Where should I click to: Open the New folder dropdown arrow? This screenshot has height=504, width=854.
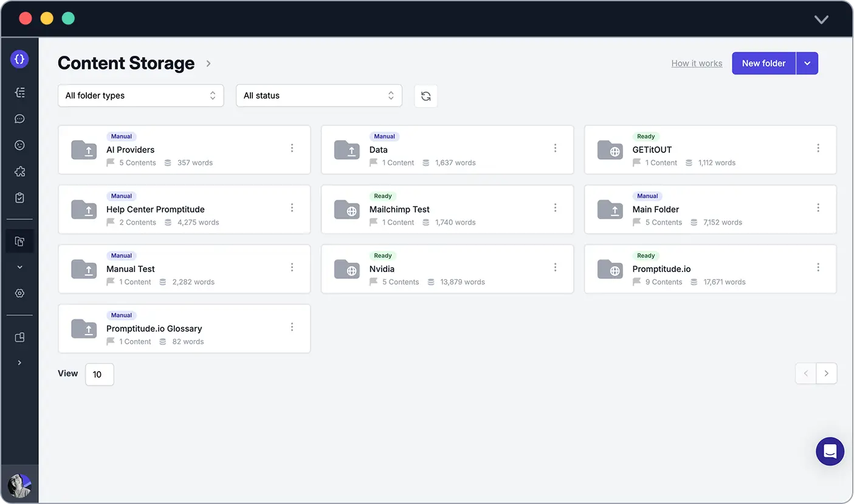point(807,63)
